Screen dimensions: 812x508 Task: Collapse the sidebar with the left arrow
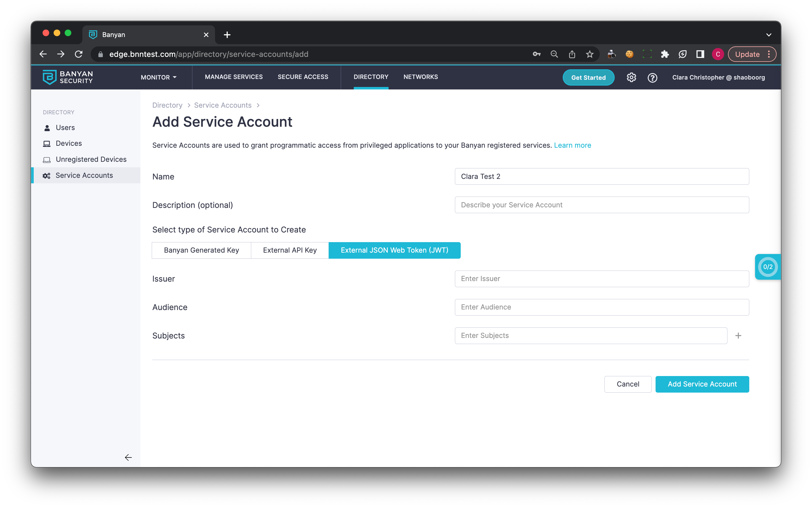tap(128, 457)
